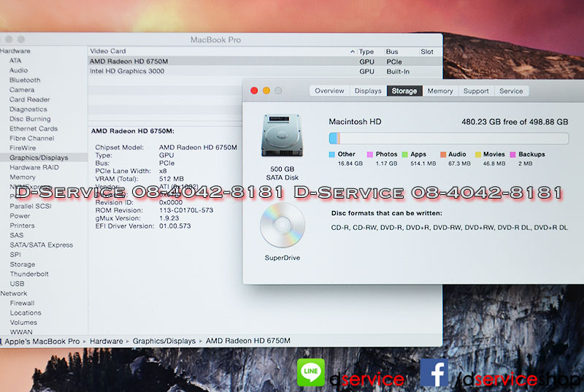The width and height of the screenshot is (584, 392).
Task: Select Fibre Channel in the sidebar
Action: (x=32, y=138)
